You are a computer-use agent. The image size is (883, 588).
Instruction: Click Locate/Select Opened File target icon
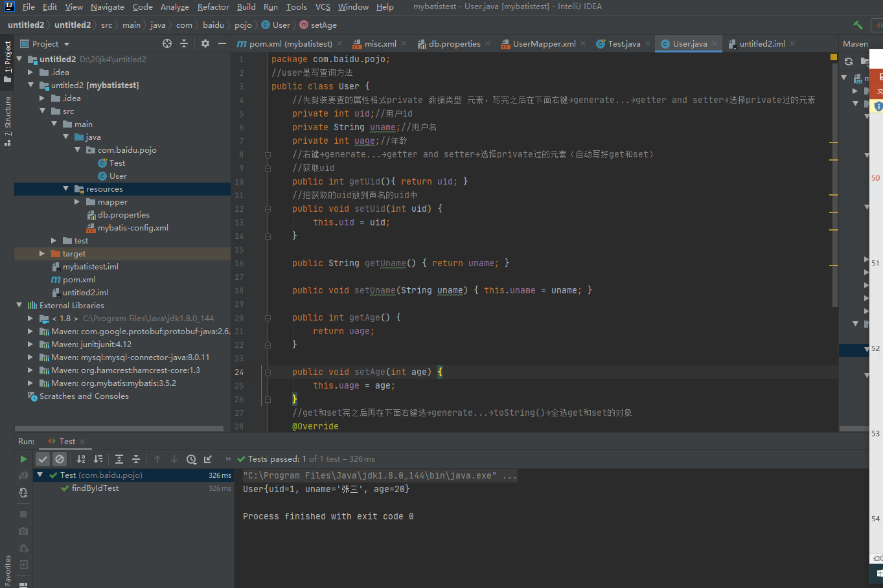[167, 43]
